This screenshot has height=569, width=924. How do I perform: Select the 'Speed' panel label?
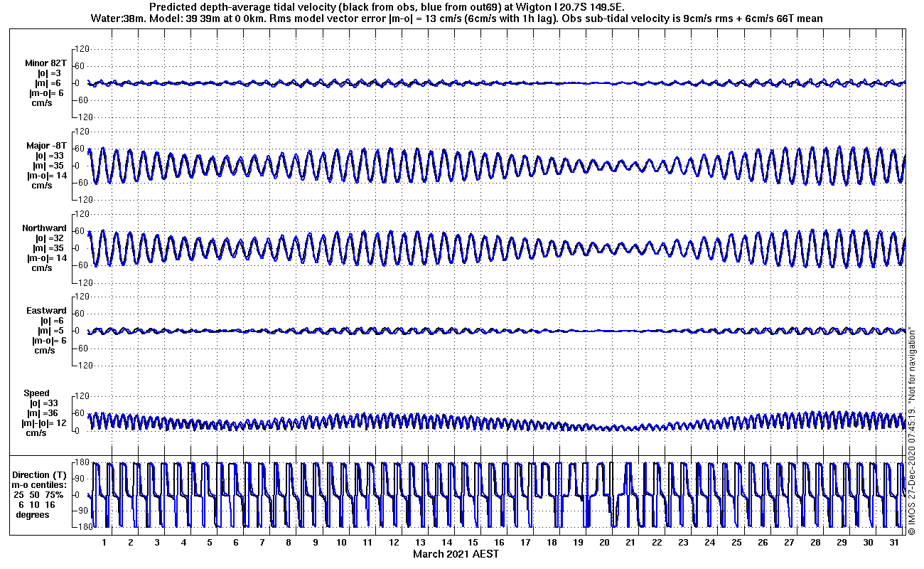(x=37, y=393)
